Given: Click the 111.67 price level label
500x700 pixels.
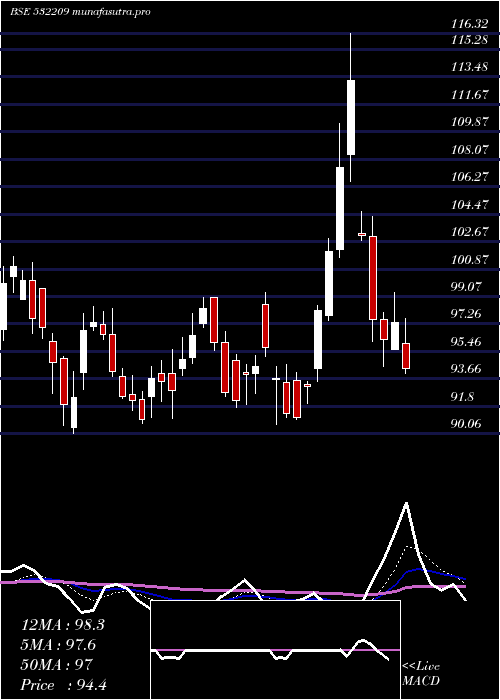Looking at the screenshot, I should tap(469, 95).
